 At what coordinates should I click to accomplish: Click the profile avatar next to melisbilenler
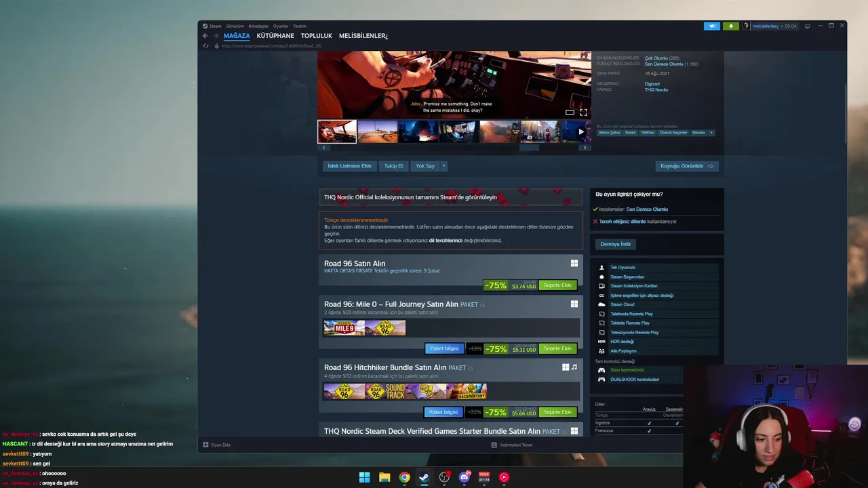click(746, 26)
